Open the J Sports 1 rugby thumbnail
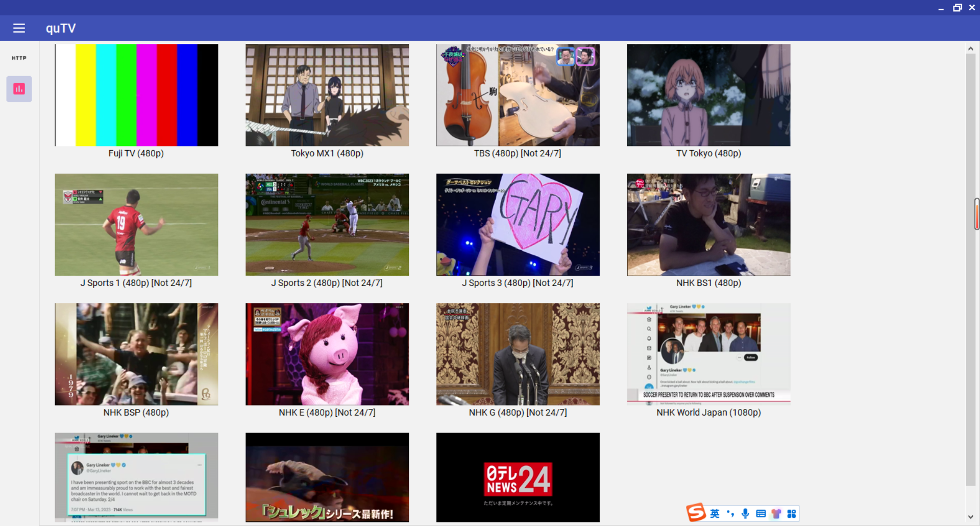 (x=136, y=225)
